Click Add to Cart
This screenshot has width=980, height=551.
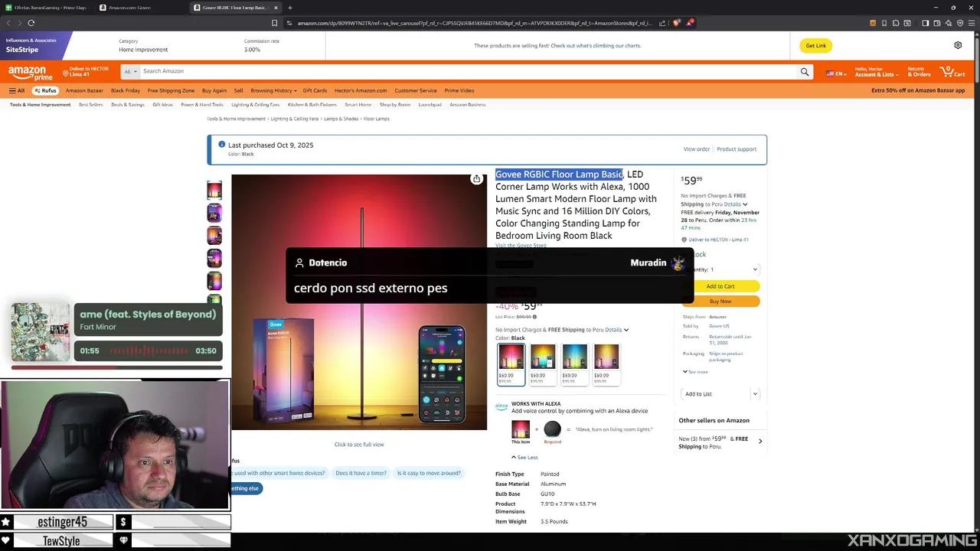[x=720, y=286]
